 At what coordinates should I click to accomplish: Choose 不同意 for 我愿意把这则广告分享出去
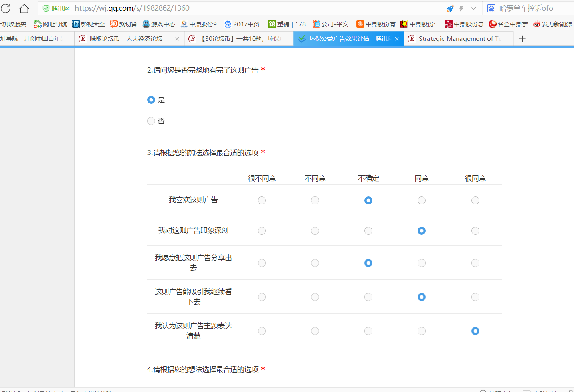(x=315, y=263)
